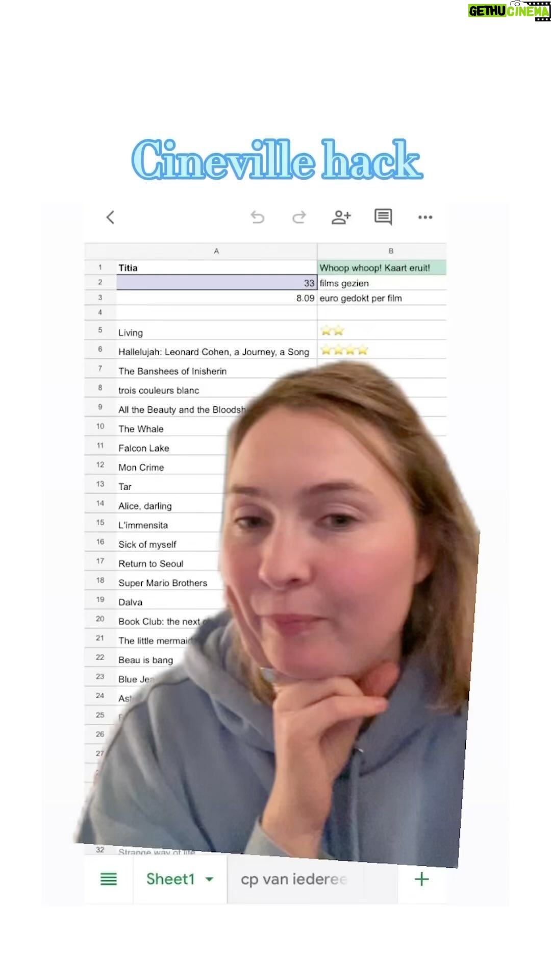Open the Sheet1 dropdown arrow
Viewport: 551px width, 980px height.
[209, 879]
